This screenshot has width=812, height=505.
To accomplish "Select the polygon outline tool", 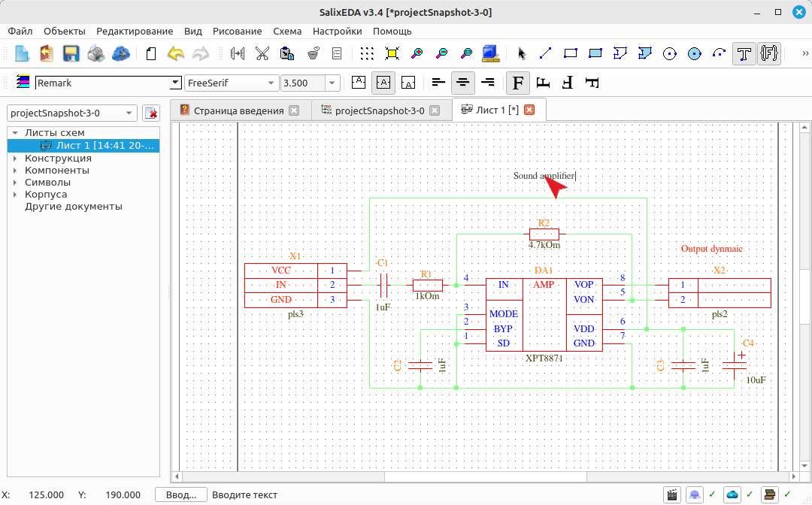I will (620, 53).
